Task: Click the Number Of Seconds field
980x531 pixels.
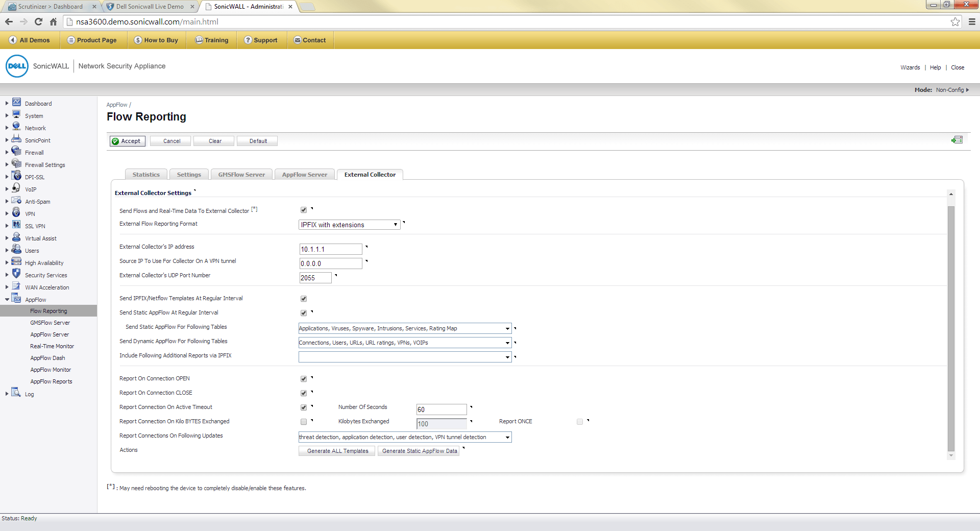Action: (x=442, y=409)
